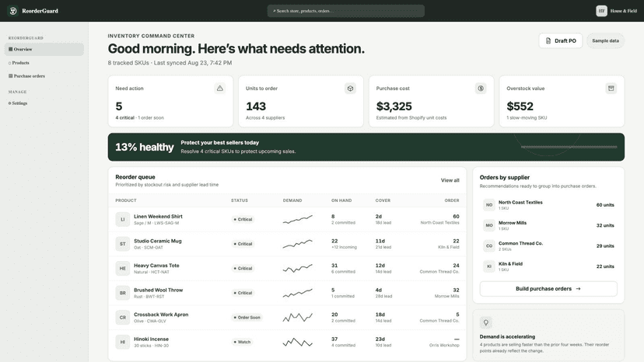The width and height of the screenshot is (644, 362).
Task: Click the health progress bar in banner
Action: [x=569, y=147]
